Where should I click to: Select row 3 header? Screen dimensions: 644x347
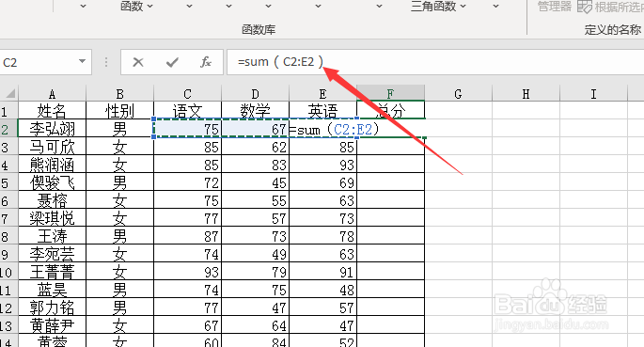coord(8,147)
